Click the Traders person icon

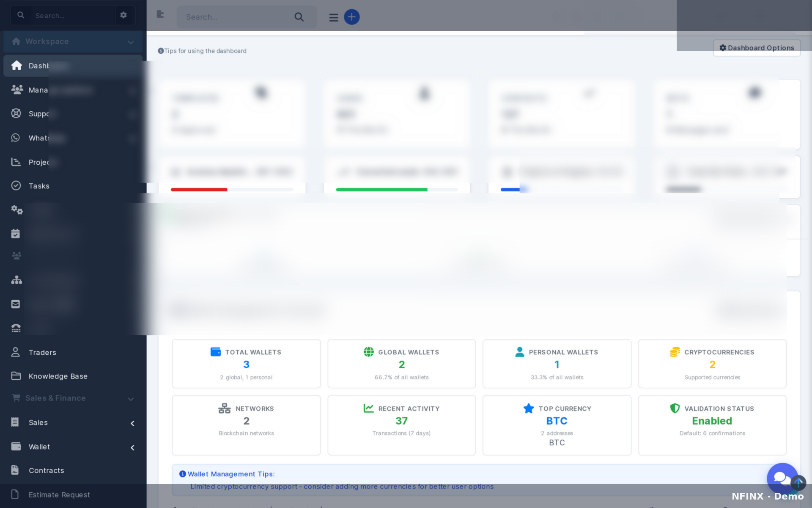click(16, 352)
